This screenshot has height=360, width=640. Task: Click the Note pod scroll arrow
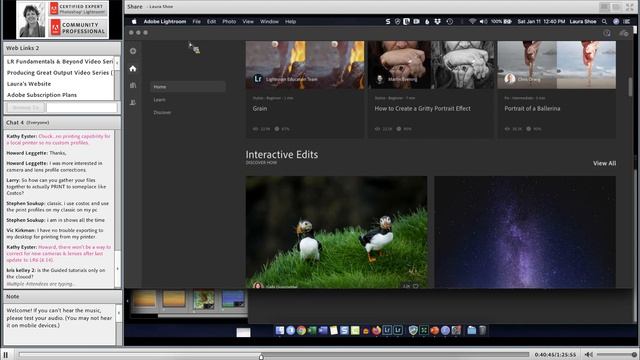[x=119, y=313]
